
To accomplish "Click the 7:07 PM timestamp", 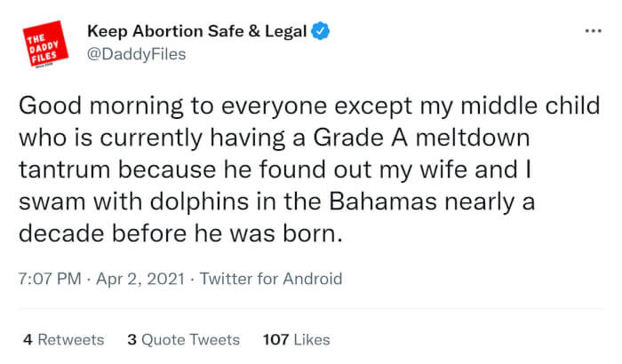I will (x=47, y=279).
